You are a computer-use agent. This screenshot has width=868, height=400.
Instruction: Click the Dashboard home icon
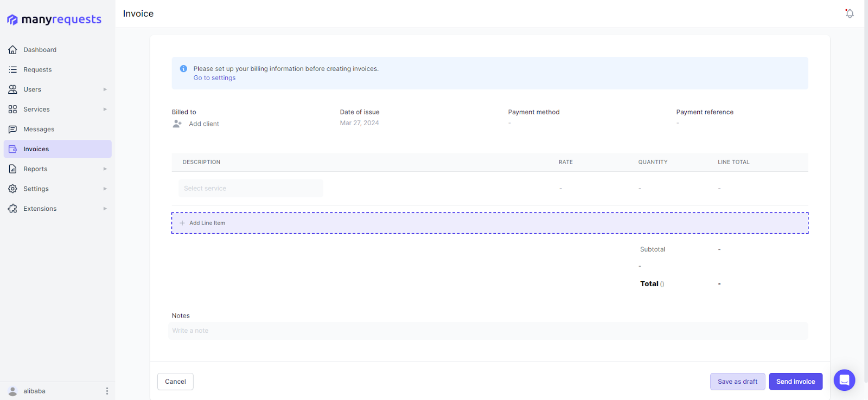click(x=12, y=50)
